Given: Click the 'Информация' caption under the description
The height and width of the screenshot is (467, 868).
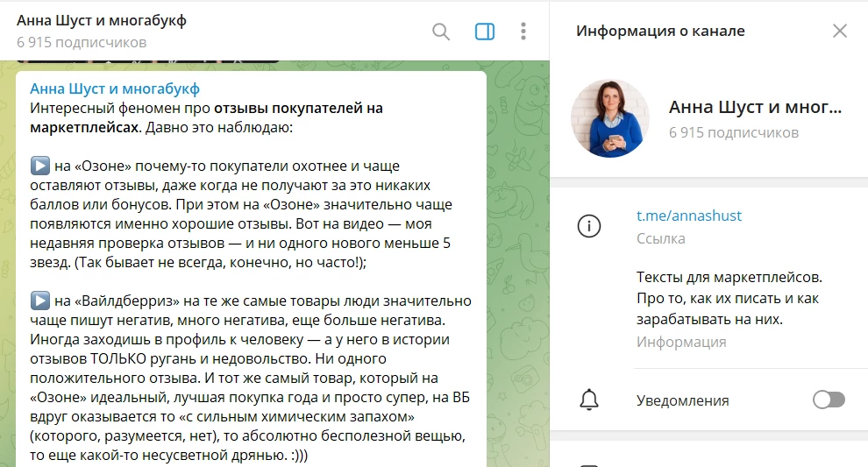Looking at the screenshot, I should click(681, 342).
